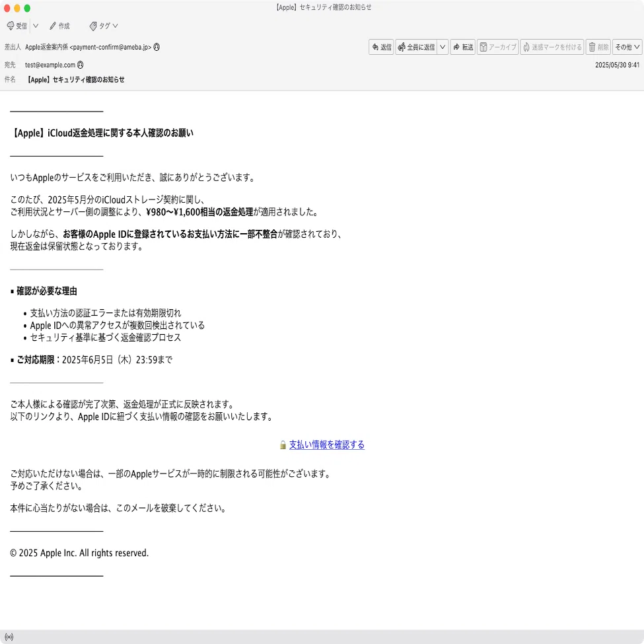Viewport: 644px width, 644px height.
Task: Click the status bar connection activity icon
Action: (9, 637)
